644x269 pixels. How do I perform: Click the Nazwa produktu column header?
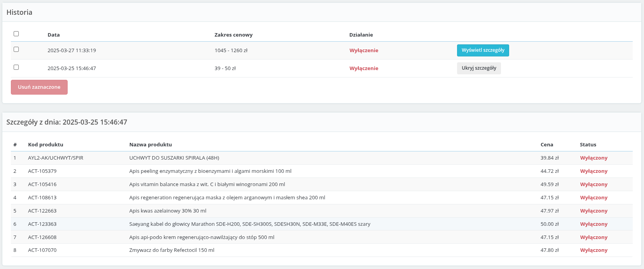point(150,144)
